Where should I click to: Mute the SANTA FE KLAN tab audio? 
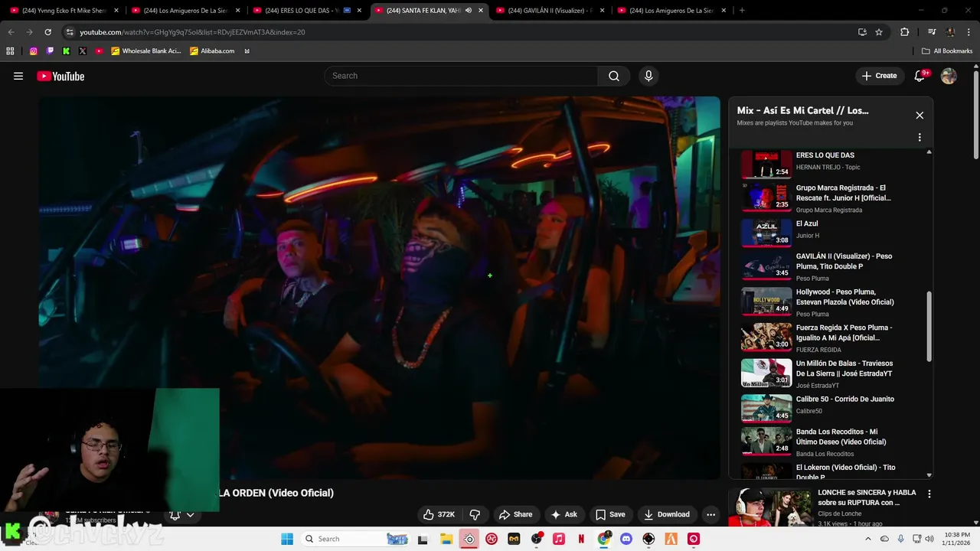point(468,11)
